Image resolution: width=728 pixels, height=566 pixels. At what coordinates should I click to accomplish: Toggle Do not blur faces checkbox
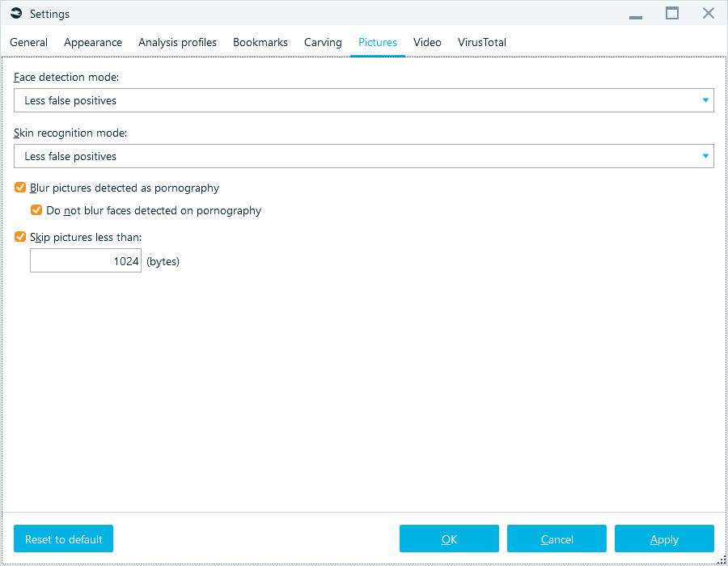click(36, 210)
